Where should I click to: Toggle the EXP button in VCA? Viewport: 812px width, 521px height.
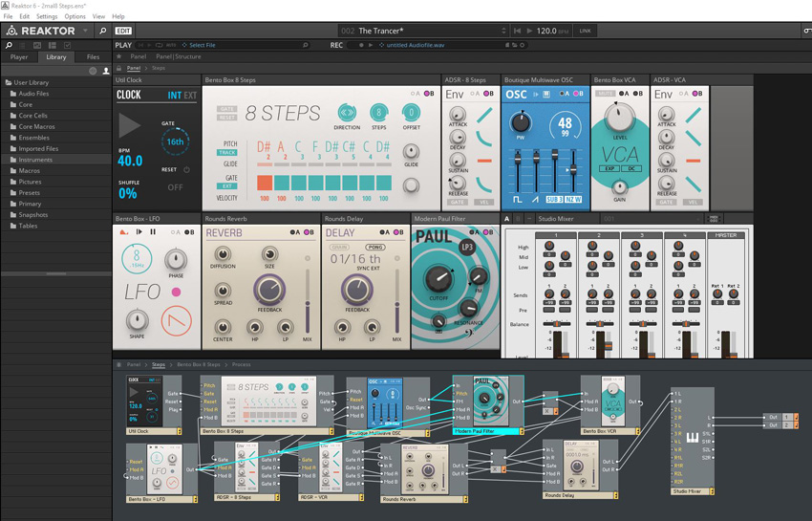coord(609,168)
